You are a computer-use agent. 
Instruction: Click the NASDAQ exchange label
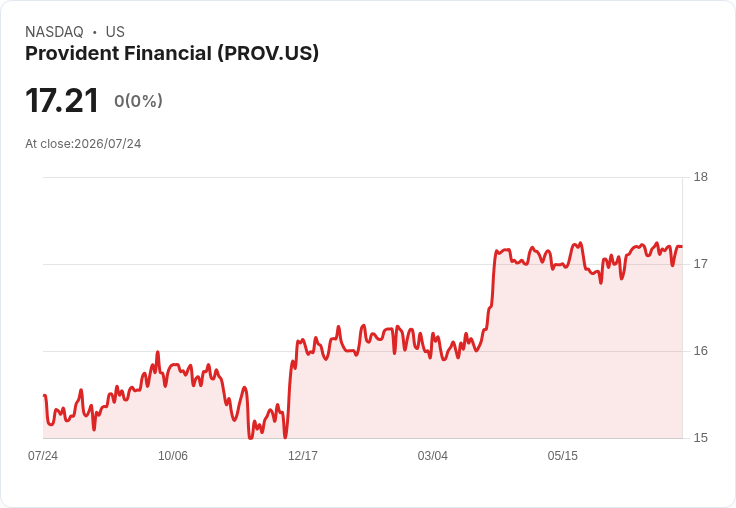[54, 32]
